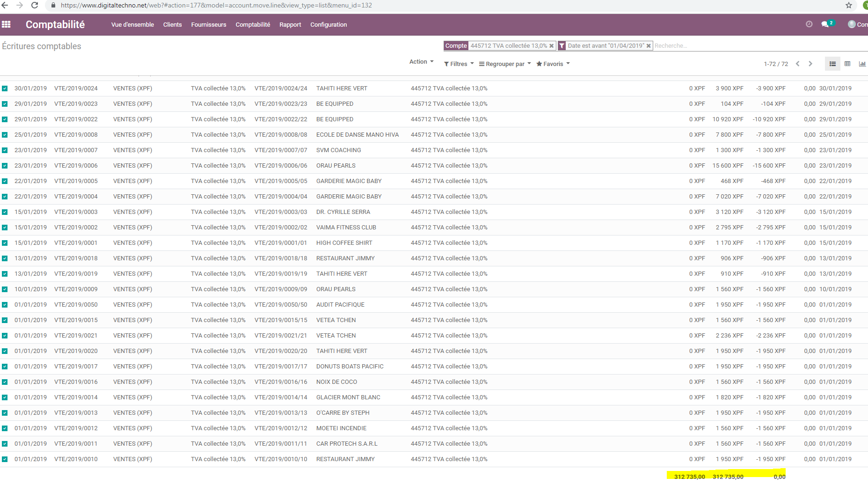This screenshot has height=485, width=868.
Task: Open the Fournisseurs menu
Action: click(208, 25)
